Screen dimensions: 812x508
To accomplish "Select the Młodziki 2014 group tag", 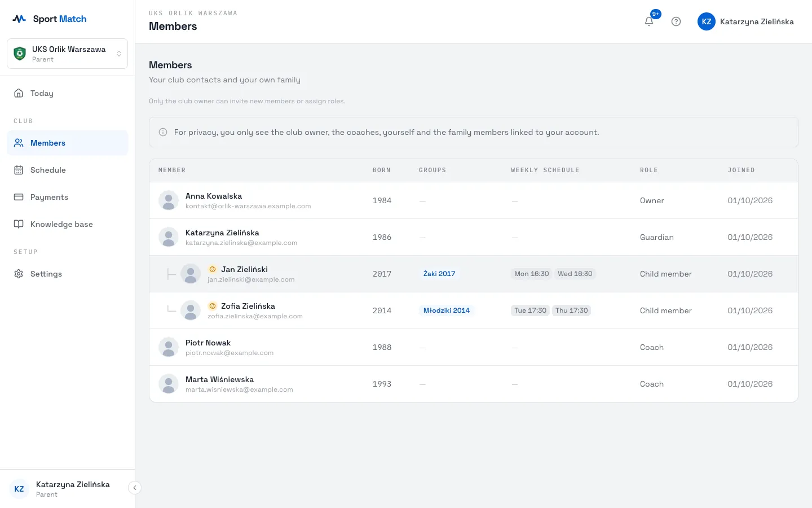I will [x=447, y=310].
